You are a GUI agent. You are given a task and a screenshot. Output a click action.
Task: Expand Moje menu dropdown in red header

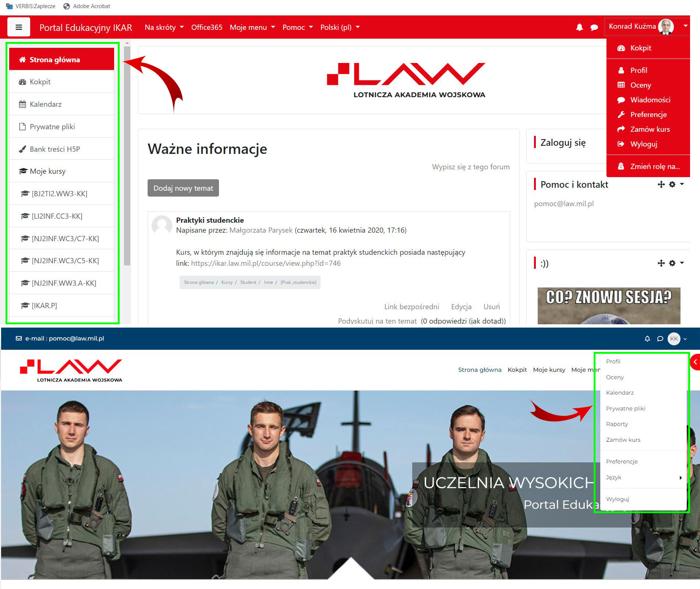click(x=252, y=27)
